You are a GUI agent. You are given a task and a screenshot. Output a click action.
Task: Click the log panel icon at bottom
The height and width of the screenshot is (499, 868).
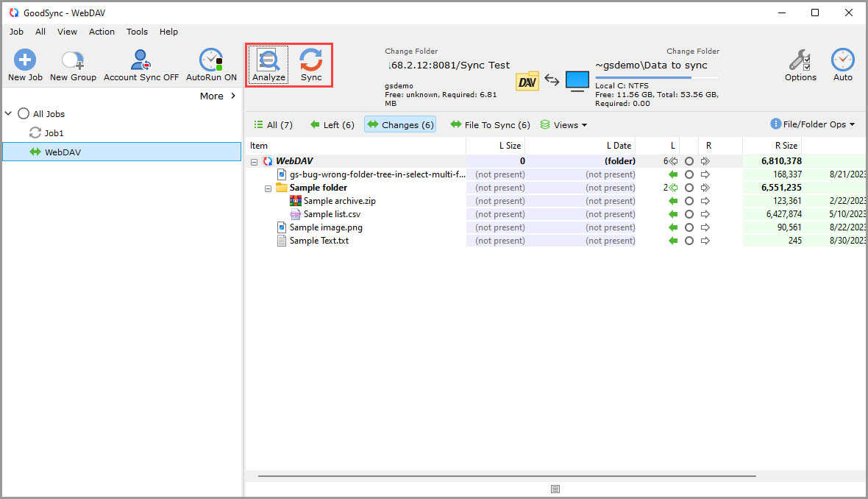pos(555,489)
